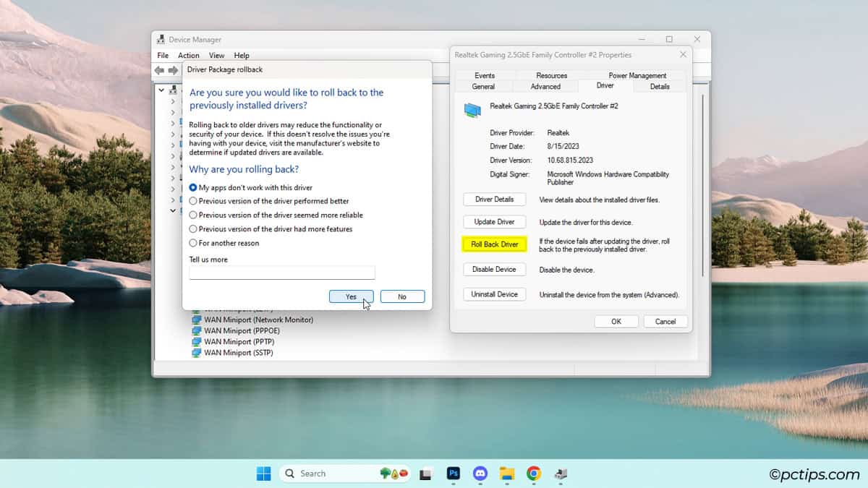
Task: Open the Windows Start menu
Action: [x=263, y=474]
